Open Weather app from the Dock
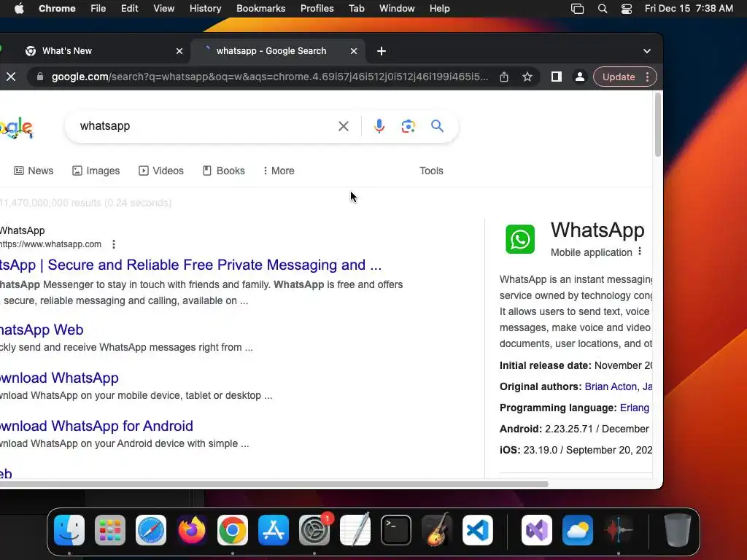The width and height of the screenshot is (747, 560). [x=578, y=530]
